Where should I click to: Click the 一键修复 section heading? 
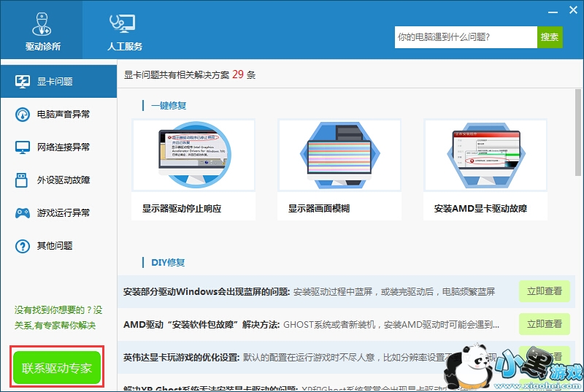pos(169,106)
